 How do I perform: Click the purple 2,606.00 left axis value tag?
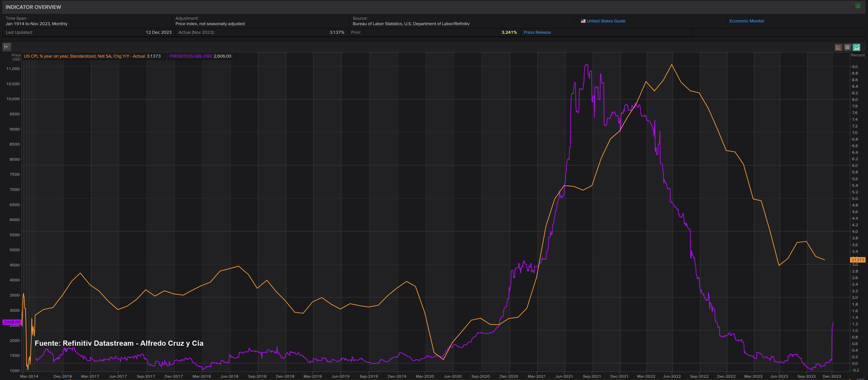pos(12,322)
